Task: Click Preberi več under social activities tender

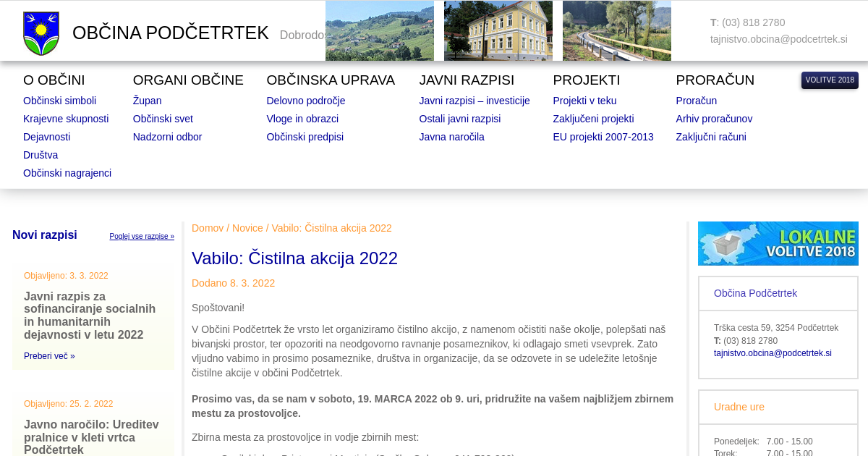Action: [x=49, y=356]
